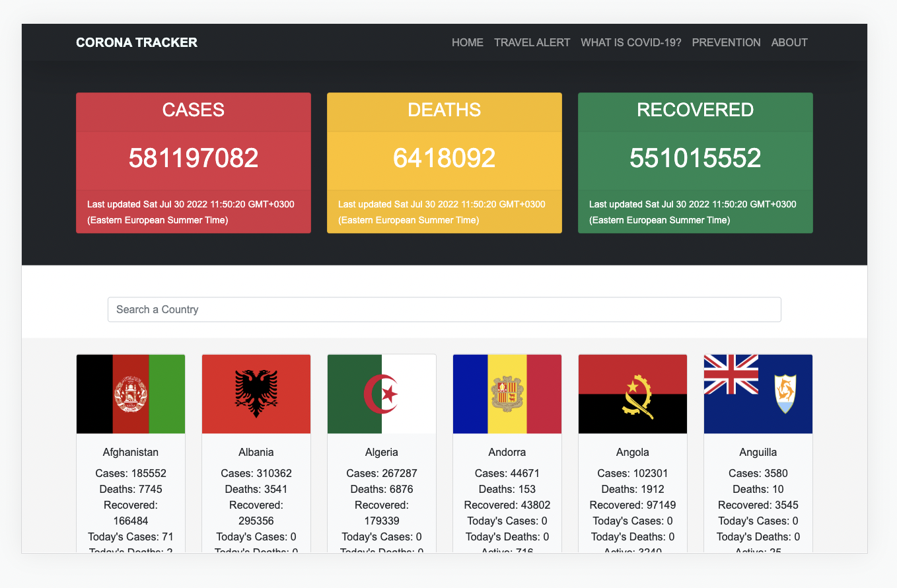897x588 pixels.
Task: Open the WHAT IS COVID-19? page
Action: click(x=630, y=42)
